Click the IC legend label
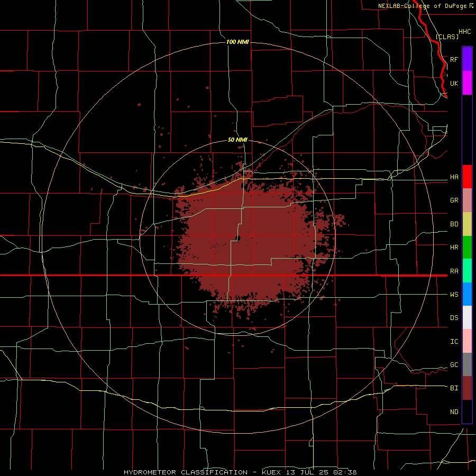The image size is (476, 476). coord(454,342)
